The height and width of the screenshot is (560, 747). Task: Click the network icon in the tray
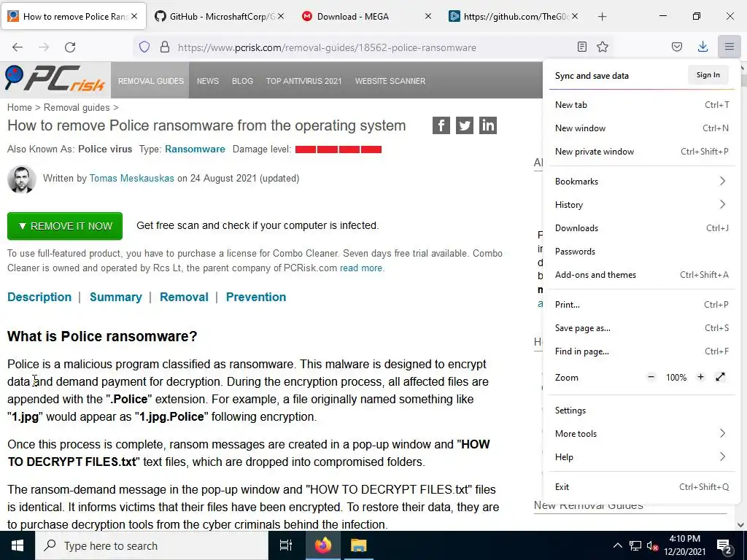(x=635, y=545)
